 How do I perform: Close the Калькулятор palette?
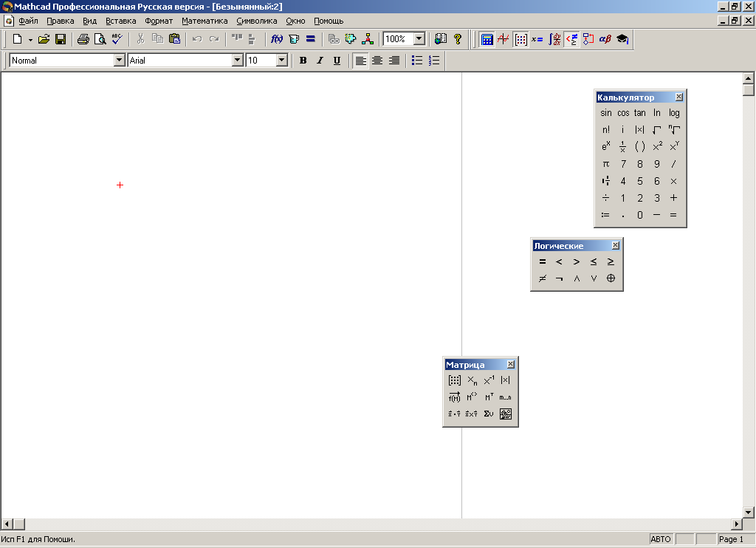pos(679,97)
